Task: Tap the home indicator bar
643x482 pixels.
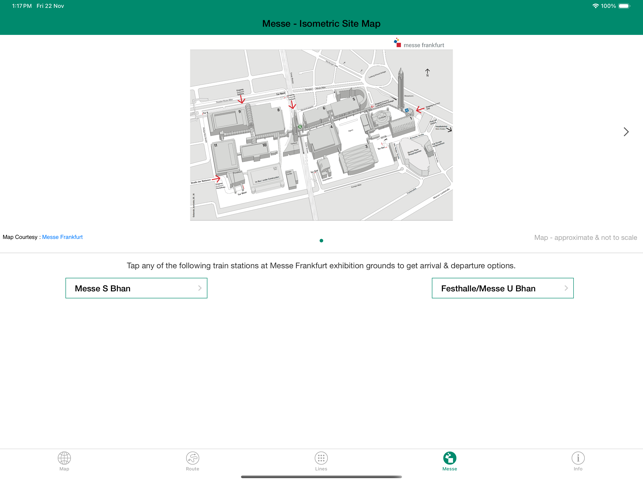Action: (321, 477)
